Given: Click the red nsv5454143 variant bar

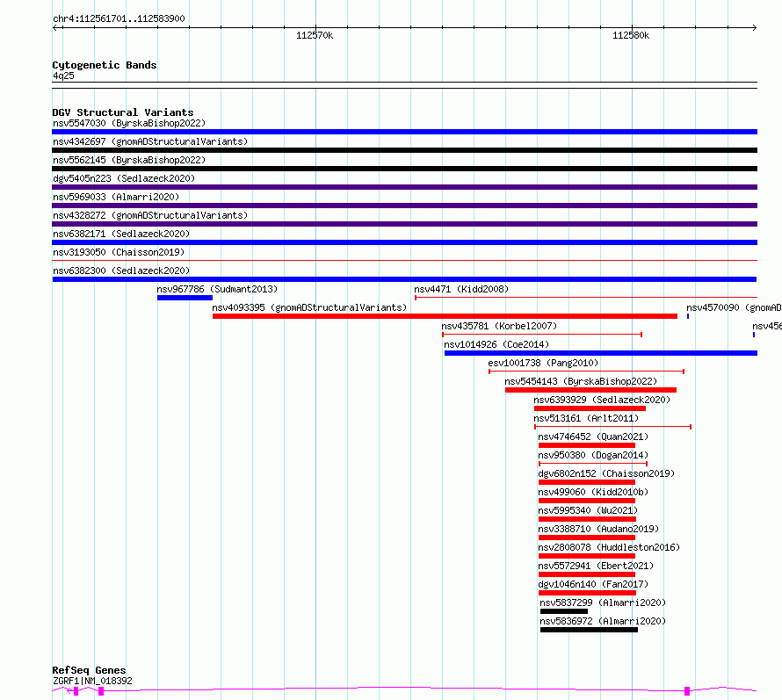Looking at the screenshot, I should 590,390.
